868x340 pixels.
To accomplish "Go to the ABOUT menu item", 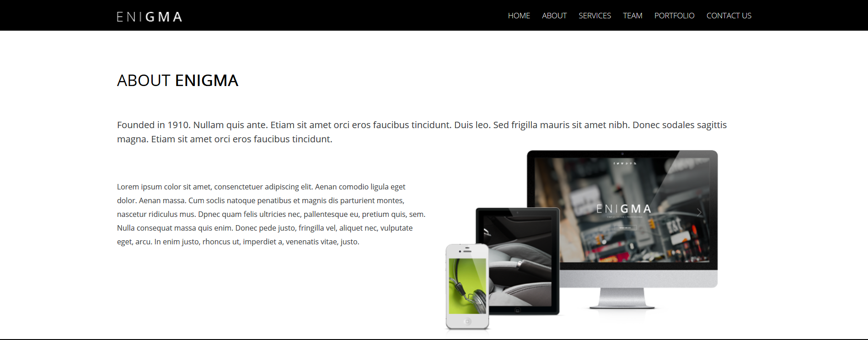I will pos(554,16).
